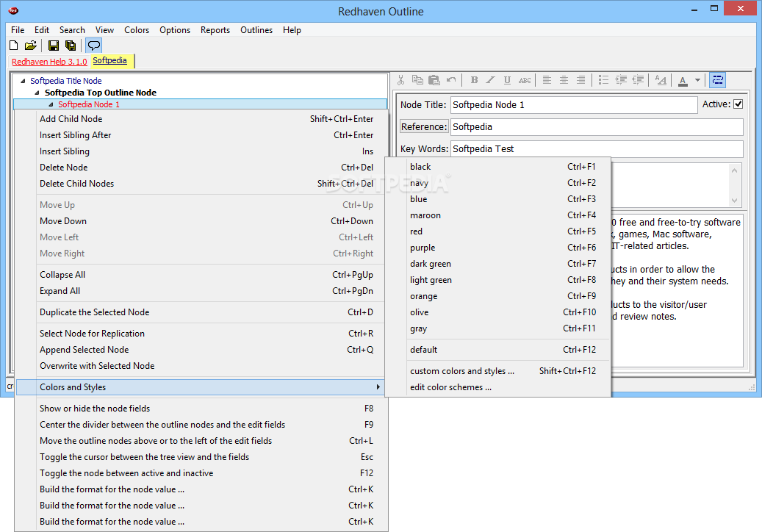Choose Collapse All
Image resolution: width=762 pixels, height=532 pixels.
201,275
